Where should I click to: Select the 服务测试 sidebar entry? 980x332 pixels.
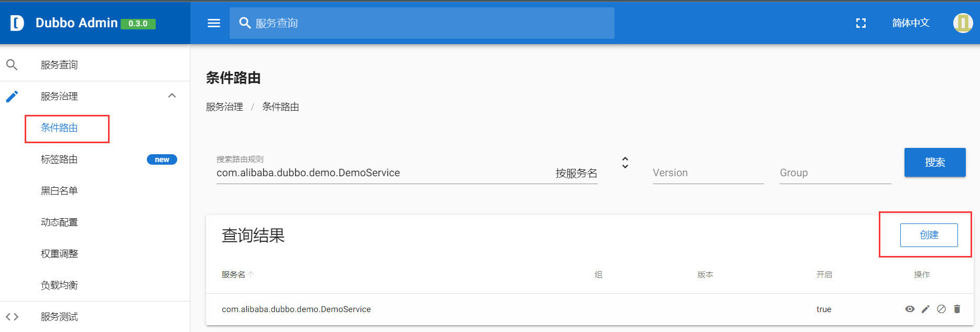point(59,316)
